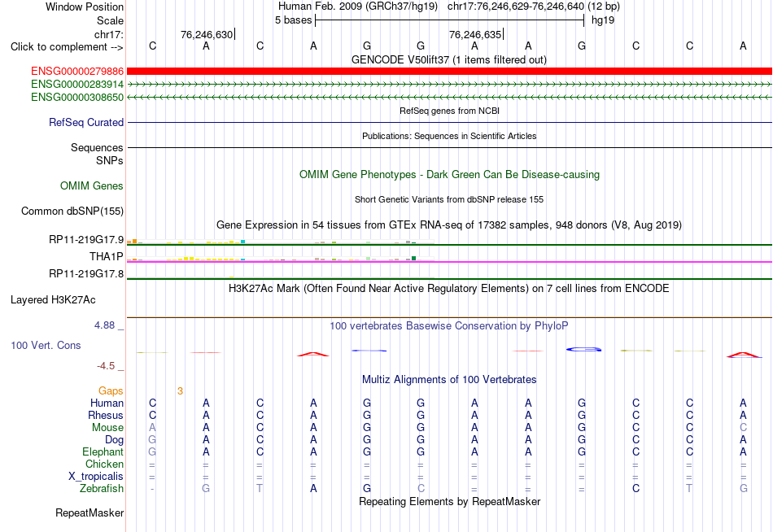Open the Layered H3K27Ac track label
This screenshot has width=773, height=532.
[x=53, y=300]
